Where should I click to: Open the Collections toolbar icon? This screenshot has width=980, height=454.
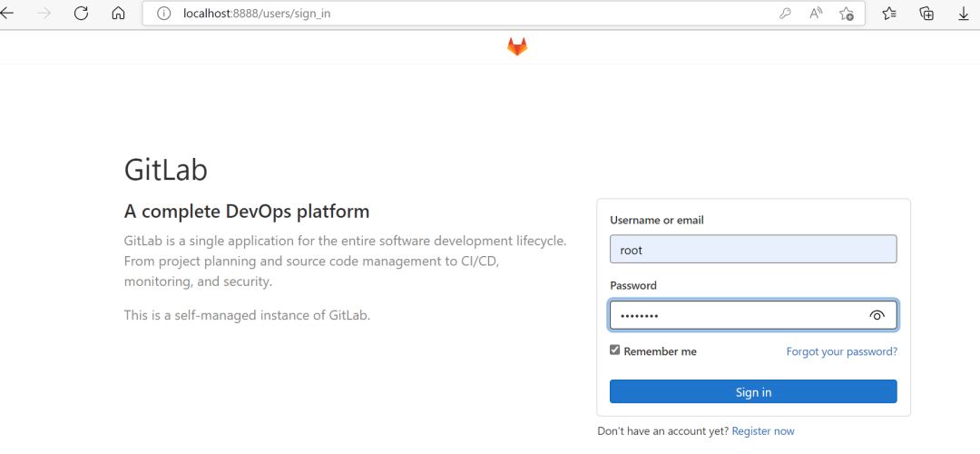pyautogui.click(x=926, y=14)
